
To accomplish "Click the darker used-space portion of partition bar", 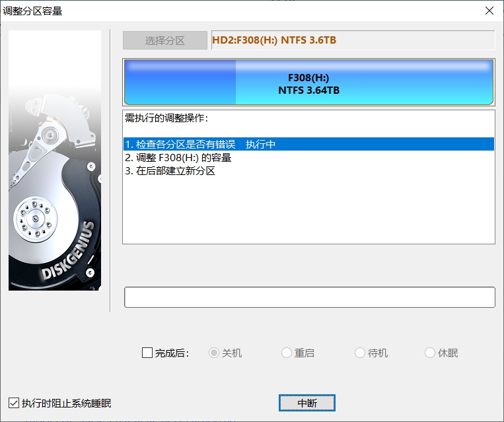I will pos(180,83).
